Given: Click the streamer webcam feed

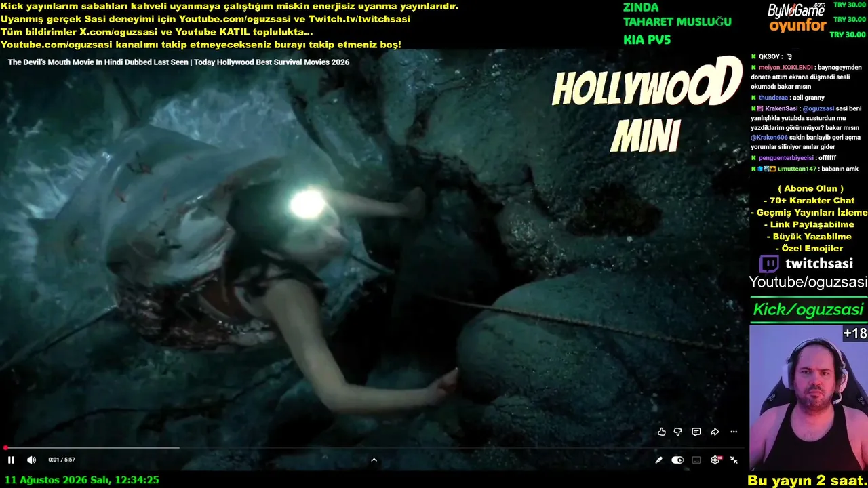Looking at the screenshot, I should pyautogui.click(x=808, y=397).
